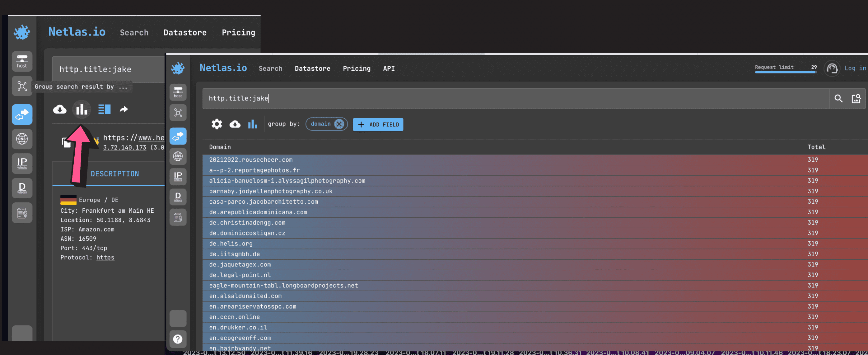Click the ADD FIELD button

tap(378, 124)
